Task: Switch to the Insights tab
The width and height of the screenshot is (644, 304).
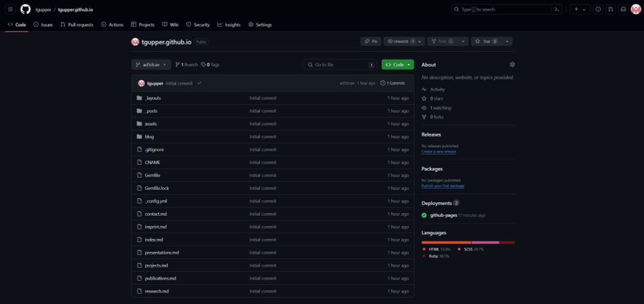Action: (x=229, y=24)
